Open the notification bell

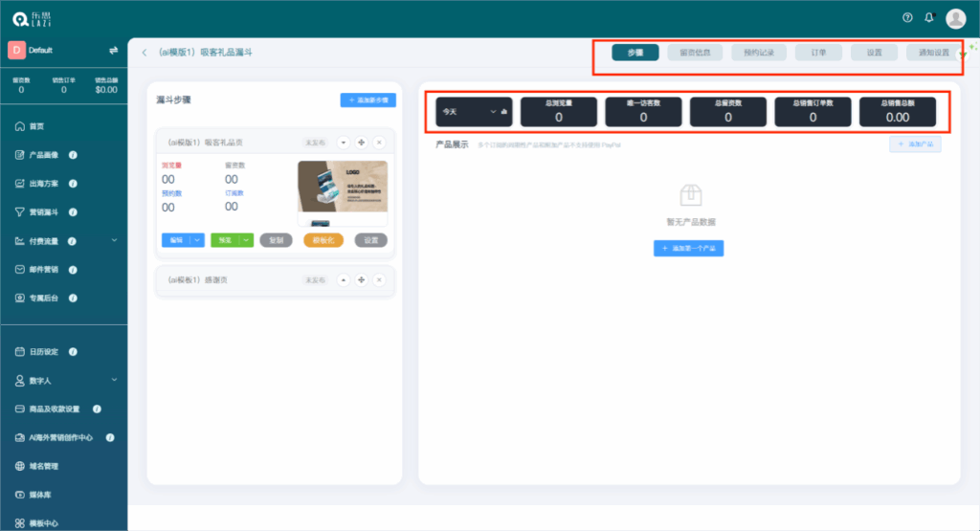click(x=928, y=17)
